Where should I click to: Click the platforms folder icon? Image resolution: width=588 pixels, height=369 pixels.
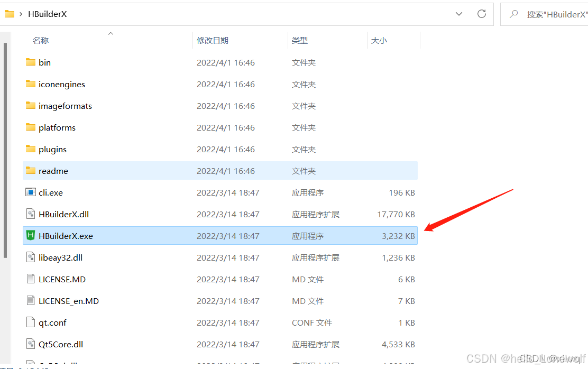pos(30,127)
